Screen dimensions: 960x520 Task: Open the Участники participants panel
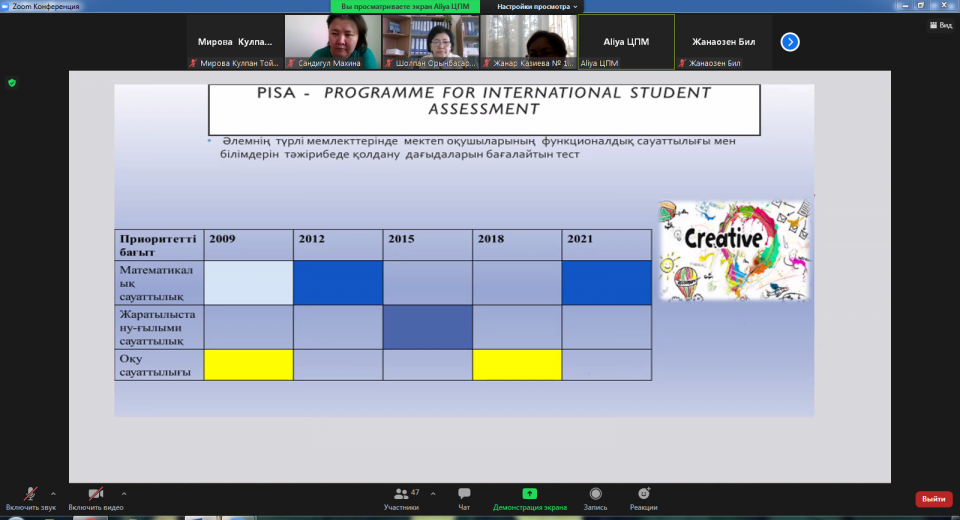pos(402,499)
